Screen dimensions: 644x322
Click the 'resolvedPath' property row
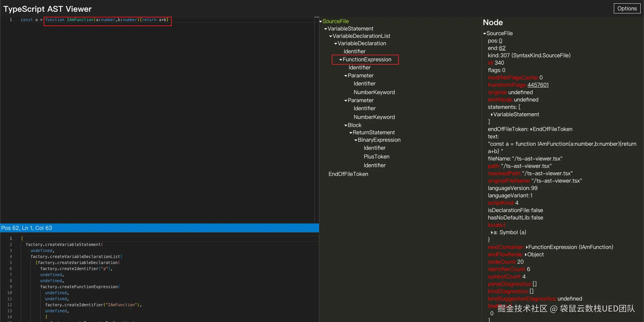[530, 174]
